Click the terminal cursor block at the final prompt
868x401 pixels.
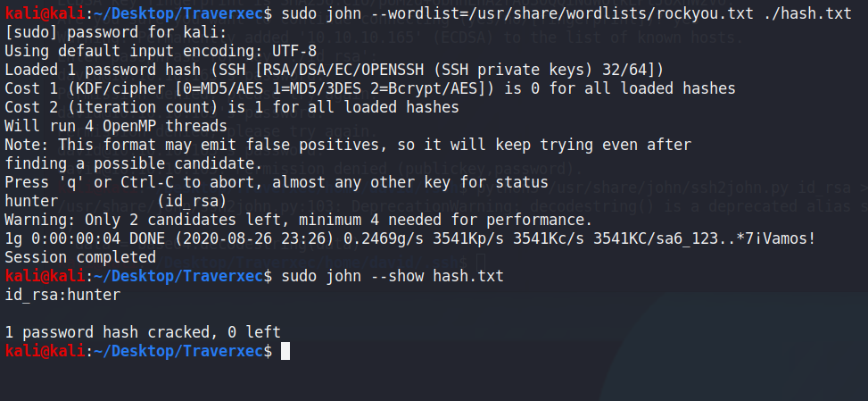tap(285, 352)
